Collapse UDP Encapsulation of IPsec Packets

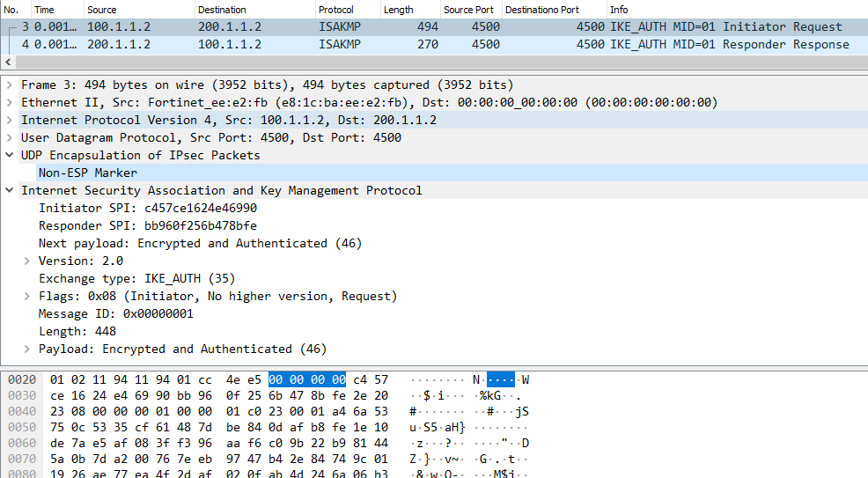[x=9, y=156]
